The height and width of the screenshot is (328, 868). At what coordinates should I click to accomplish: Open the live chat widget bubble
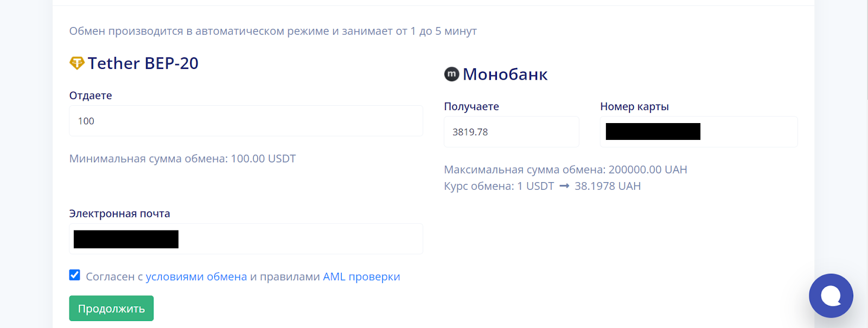pos(831,295)
